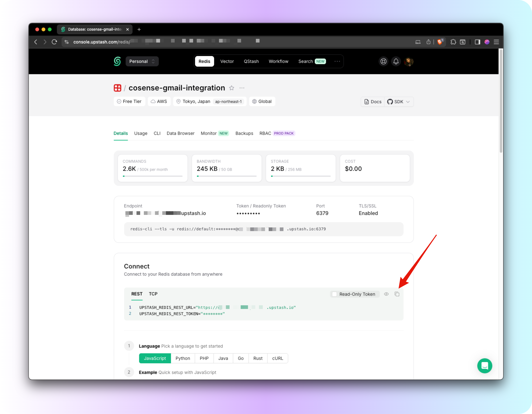The width and height of the screenshot is (532, 414).
Task: Open the support lifebuoy icon
Action: point(383,61)
